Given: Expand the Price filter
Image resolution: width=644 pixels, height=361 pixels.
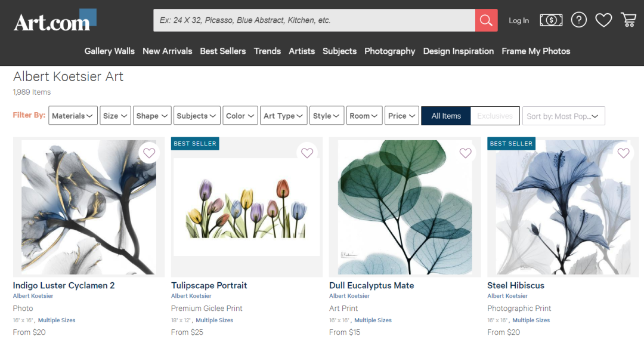Looking at the screenshot, I should click(x=402, y=116).
